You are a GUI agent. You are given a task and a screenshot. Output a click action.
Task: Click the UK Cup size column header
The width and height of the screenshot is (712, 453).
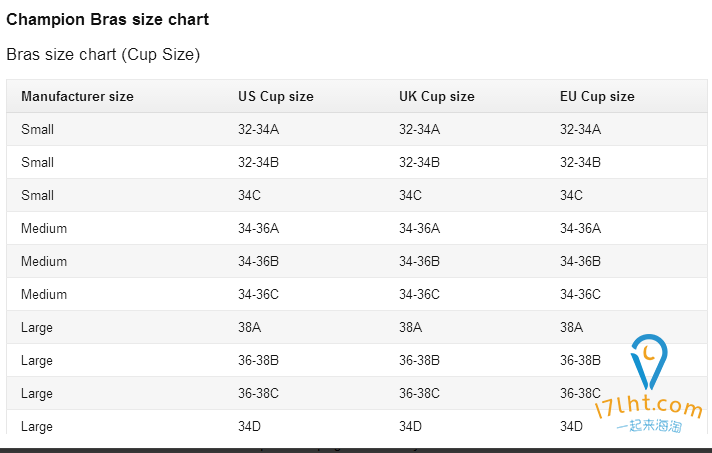point(436,96)
